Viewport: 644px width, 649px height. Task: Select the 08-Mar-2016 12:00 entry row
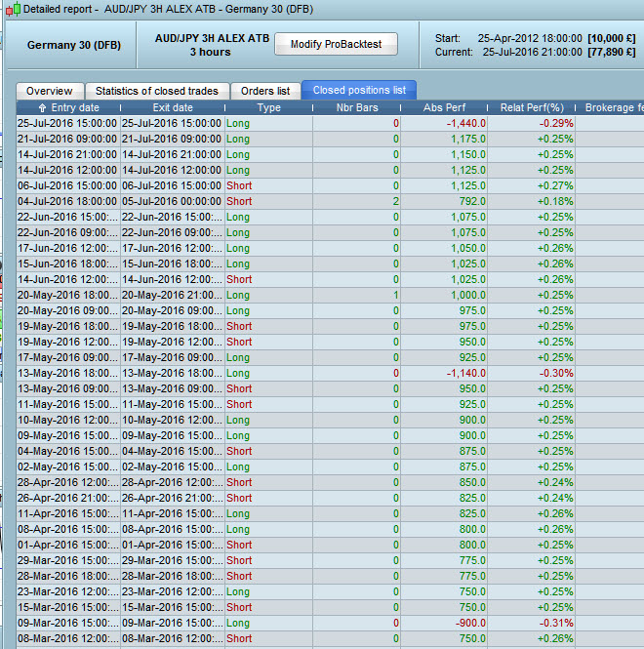[330, 638]
